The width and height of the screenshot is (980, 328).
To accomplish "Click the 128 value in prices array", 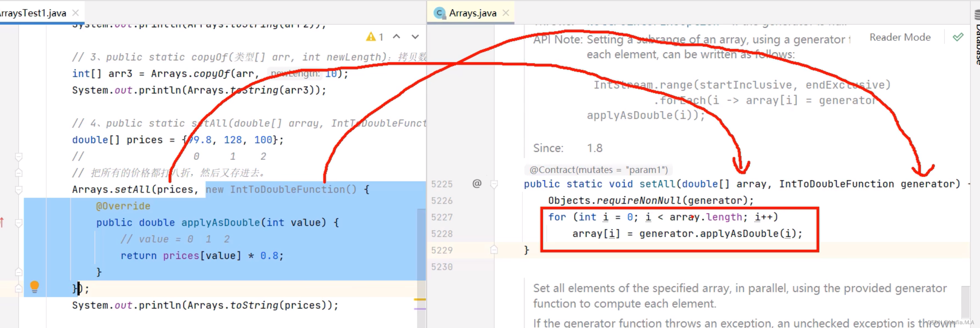I will click(233, 140).
